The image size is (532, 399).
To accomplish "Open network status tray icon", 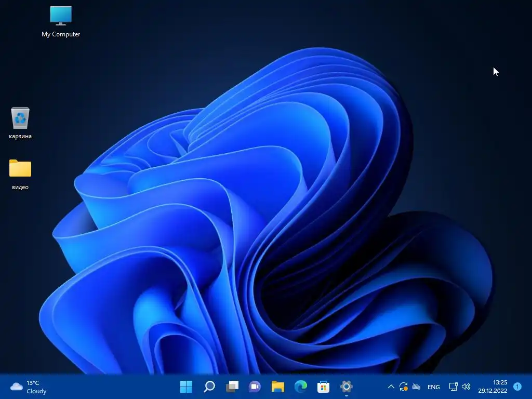I will click(453, 387).
